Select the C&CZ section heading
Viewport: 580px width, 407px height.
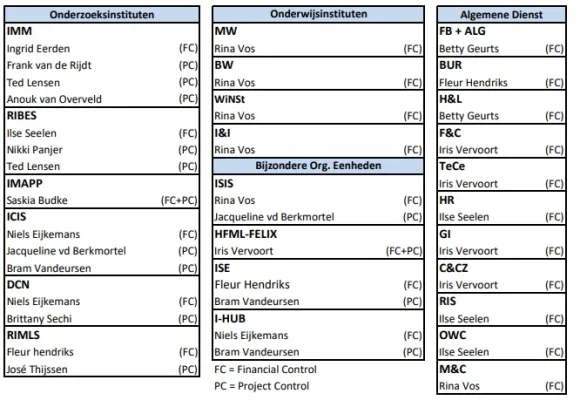[453, 268]
